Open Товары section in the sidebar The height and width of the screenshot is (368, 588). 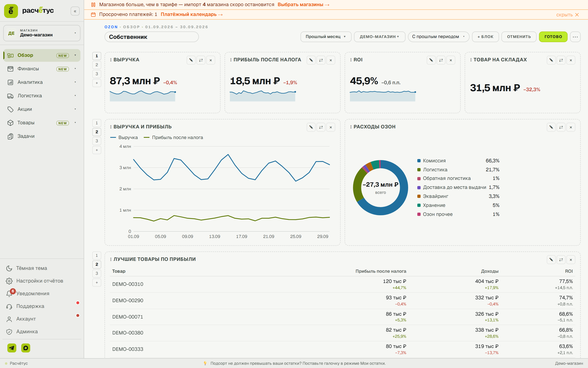[x=42, y=123]
